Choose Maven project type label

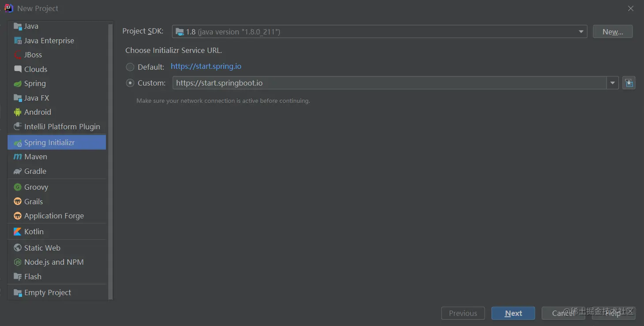(x=36, y=157)
